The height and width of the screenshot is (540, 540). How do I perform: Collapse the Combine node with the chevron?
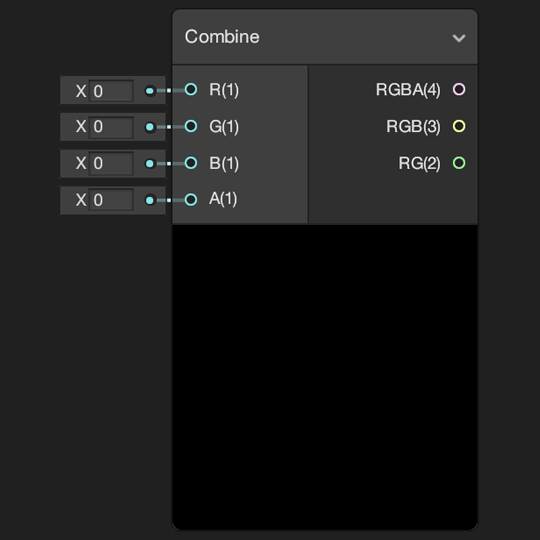(459, 38)
